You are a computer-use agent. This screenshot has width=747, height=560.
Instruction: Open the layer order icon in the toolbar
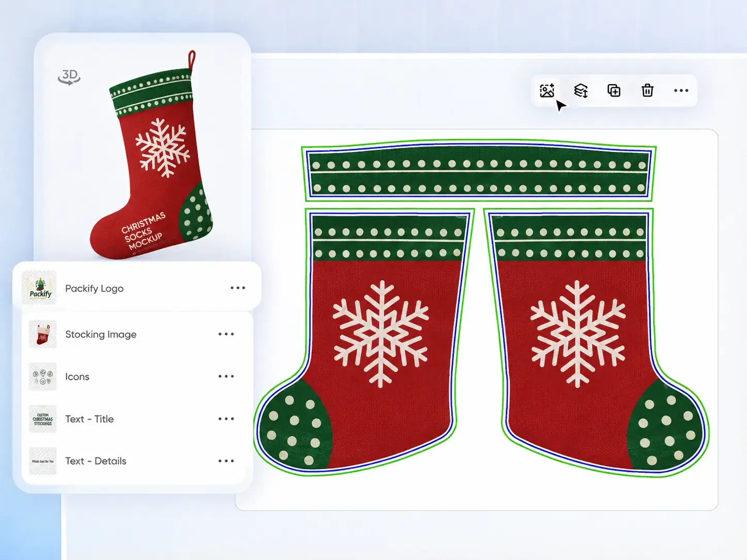tap(581, 91)
